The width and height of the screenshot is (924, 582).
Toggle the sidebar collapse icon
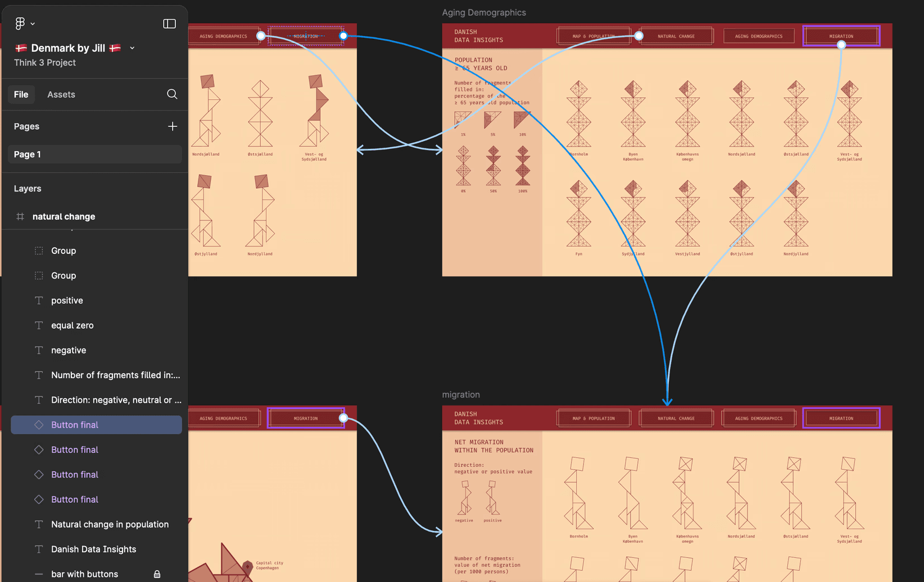pyautogui.click(x=169, y=24)
